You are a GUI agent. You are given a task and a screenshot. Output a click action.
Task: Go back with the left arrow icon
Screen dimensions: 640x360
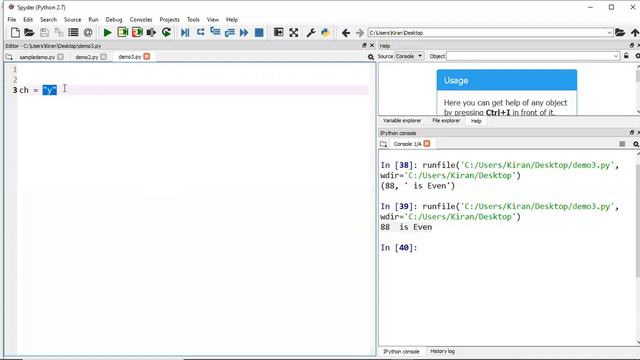coord(346,33)
